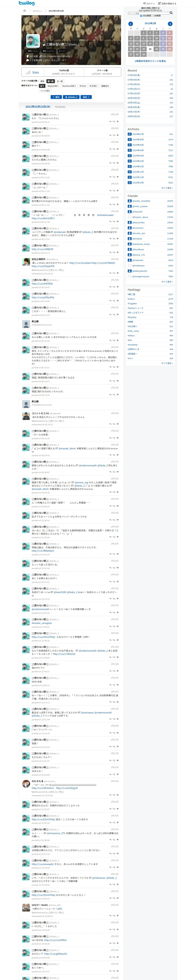Open the Stats tab
The width and height of the screenshot is (196, 980).
(x=33, y=72)
